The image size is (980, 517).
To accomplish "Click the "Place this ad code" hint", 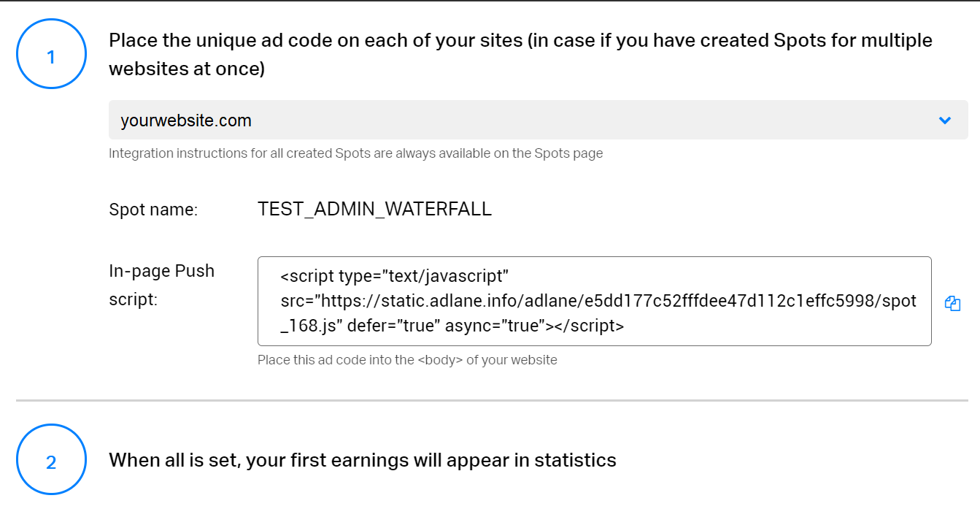I will [407, 360].
